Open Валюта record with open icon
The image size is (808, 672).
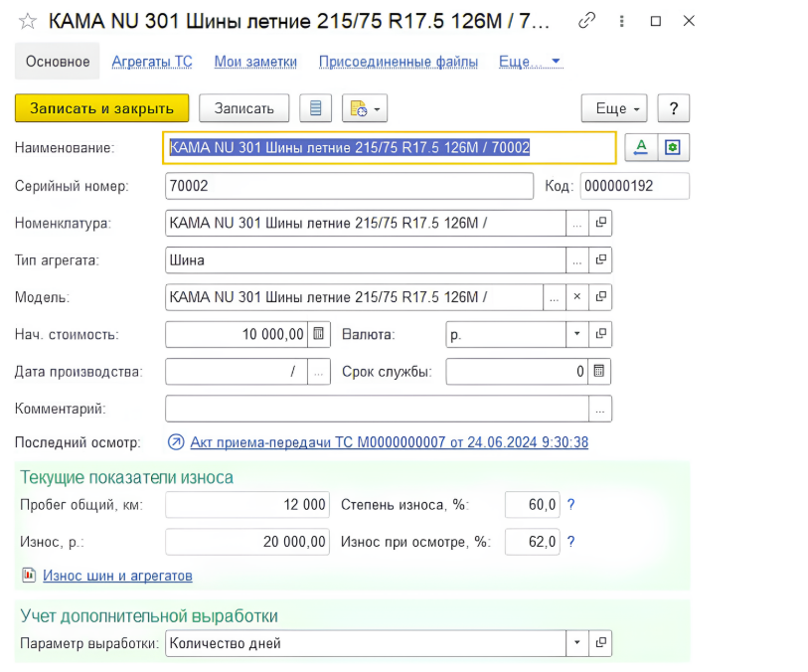click(x=600, y=334)
